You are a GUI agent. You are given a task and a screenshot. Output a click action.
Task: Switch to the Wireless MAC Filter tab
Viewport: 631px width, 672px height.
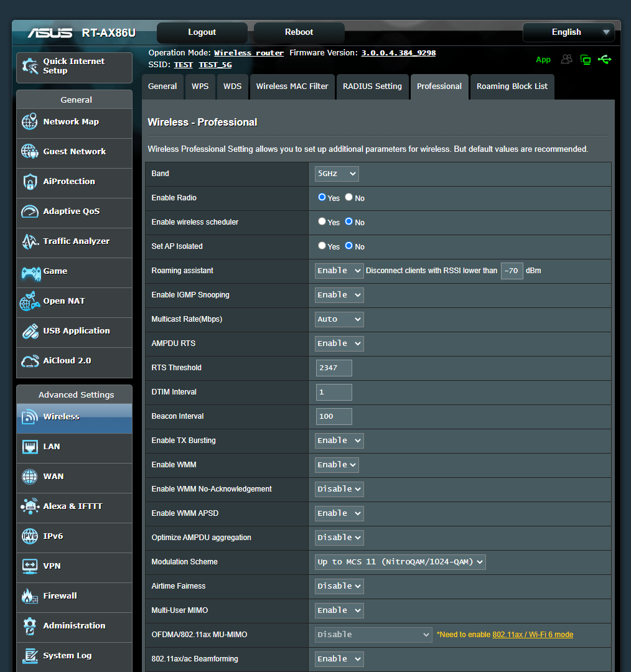pyautogui.click(x=292, y=86)
